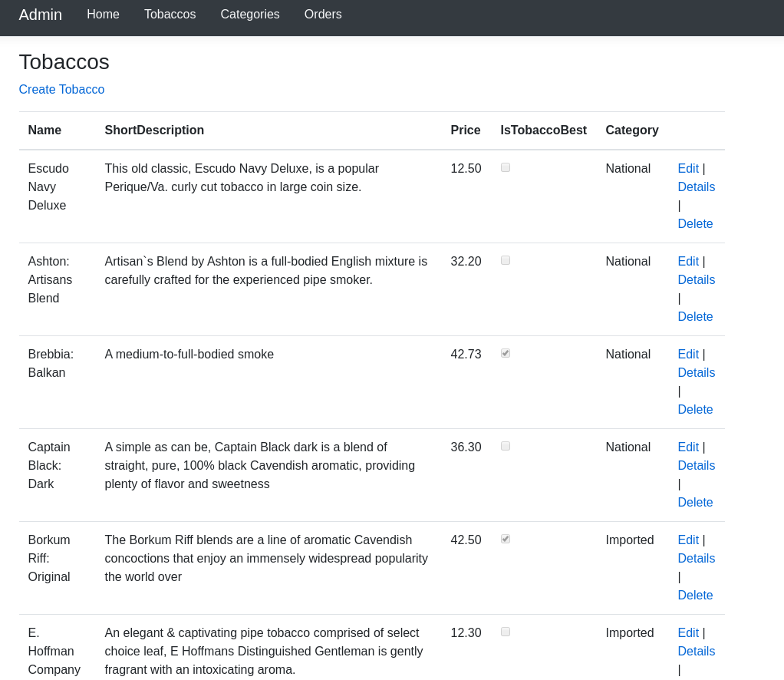Screen dimensions: 784x680
Task: Select the price value 42.73
Action: (466, 355)
